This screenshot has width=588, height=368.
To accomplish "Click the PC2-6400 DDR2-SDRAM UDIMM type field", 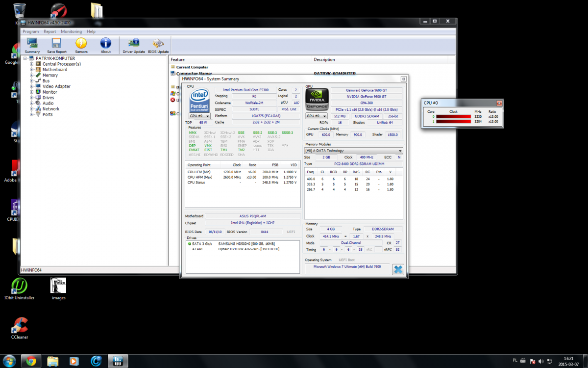I will 359,163.
